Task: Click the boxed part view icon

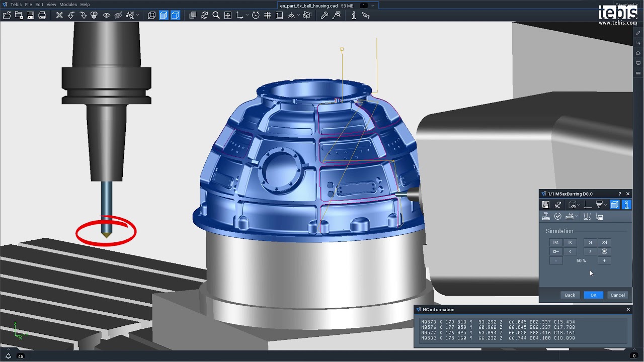Action: (307, 15)
